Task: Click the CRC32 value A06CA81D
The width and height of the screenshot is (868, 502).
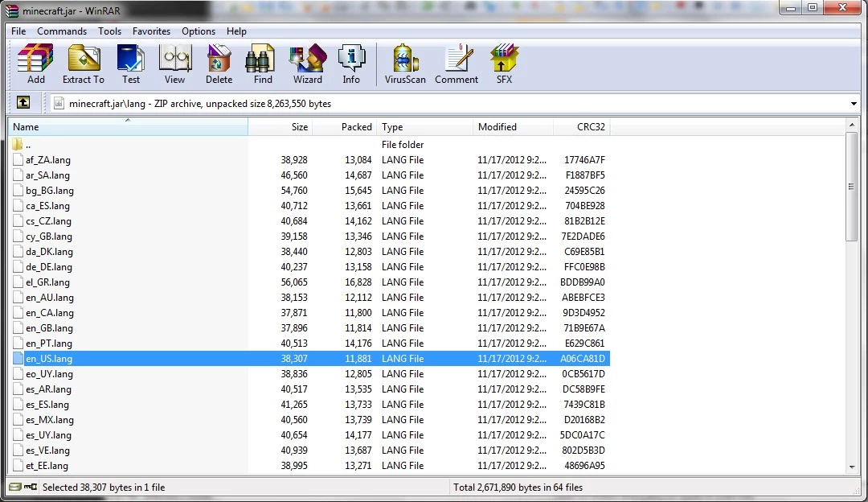Action: click(x=583, y=359)
